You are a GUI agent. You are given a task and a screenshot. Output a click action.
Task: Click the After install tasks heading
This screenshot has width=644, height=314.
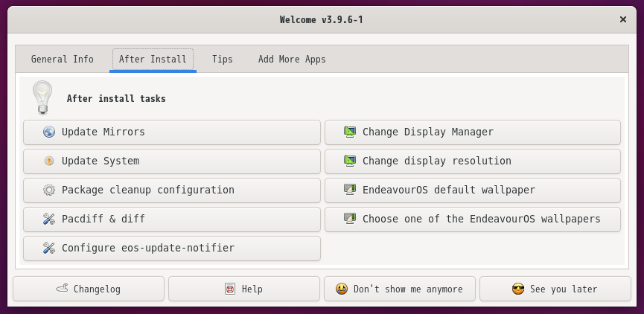116,98
